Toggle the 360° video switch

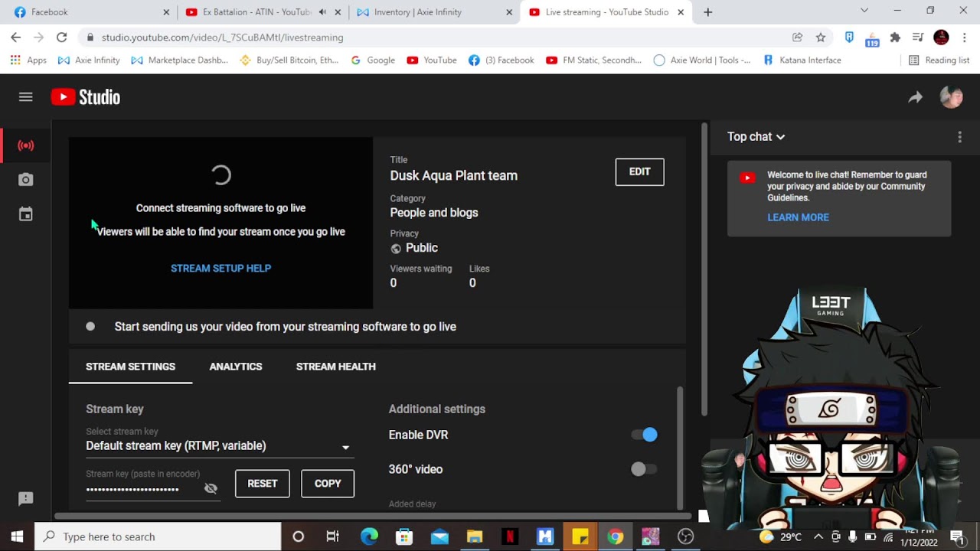click(x=643, y=469)
